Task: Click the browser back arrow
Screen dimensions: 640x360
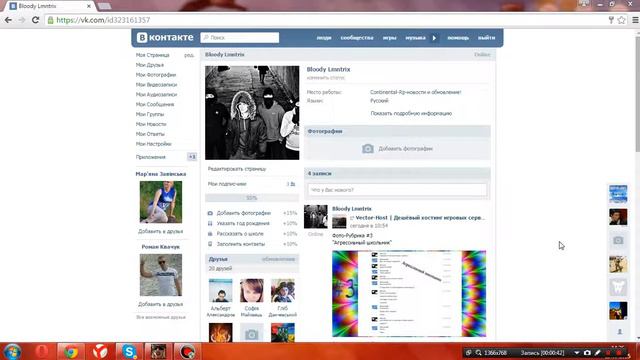Action: (8, 20)
